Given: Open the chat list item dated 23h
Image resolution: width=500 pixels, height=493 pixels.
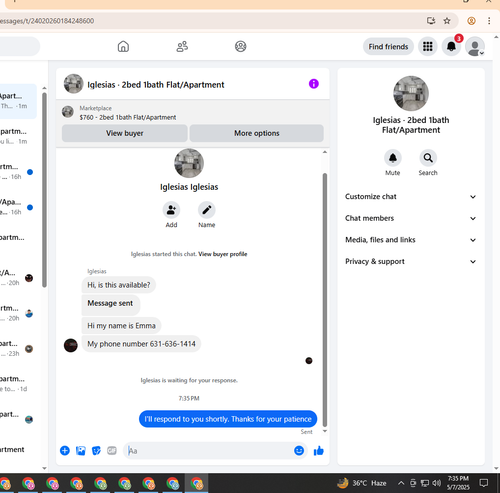Looking at the screenshot, I should coord(17,349).
